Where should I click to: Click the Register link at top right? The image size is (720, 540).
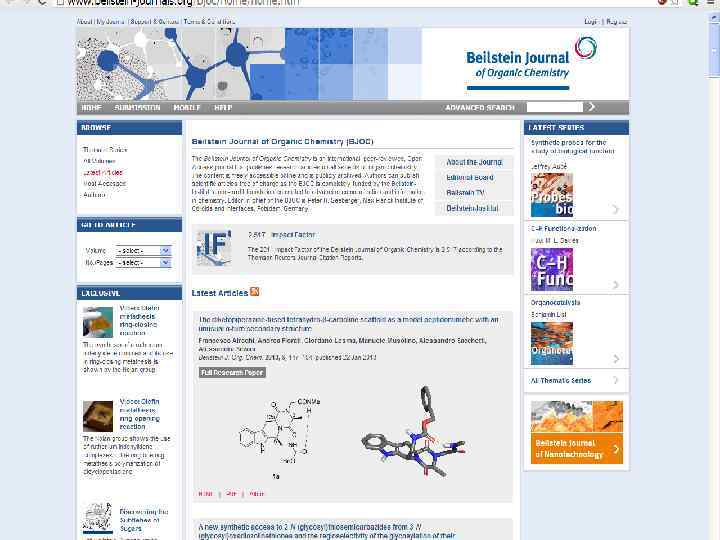click(x=616, y=21)
